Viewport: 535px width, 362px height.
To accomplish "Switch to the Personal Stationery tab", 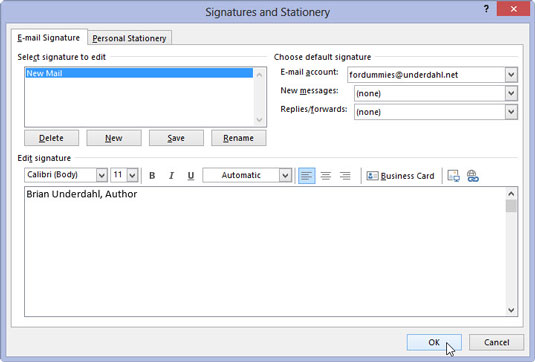I will [x=129, y=38].
